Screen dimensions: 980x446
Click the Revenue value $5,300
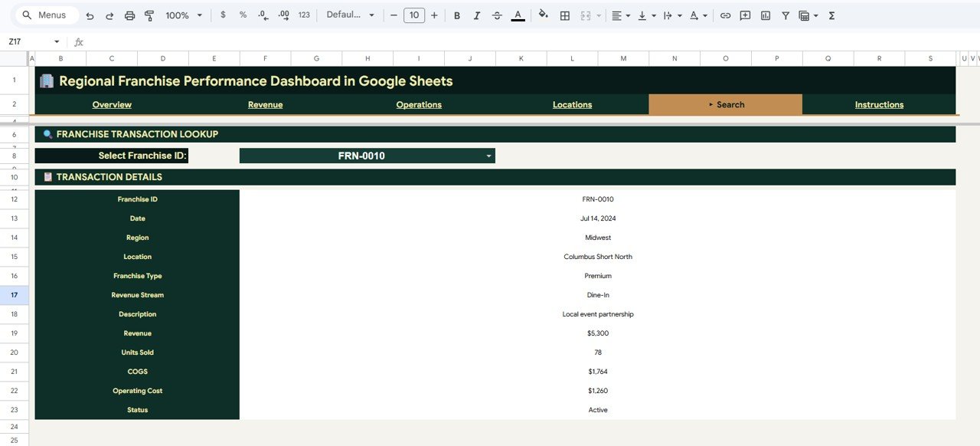pyautogui.click(x=598, y=333)
